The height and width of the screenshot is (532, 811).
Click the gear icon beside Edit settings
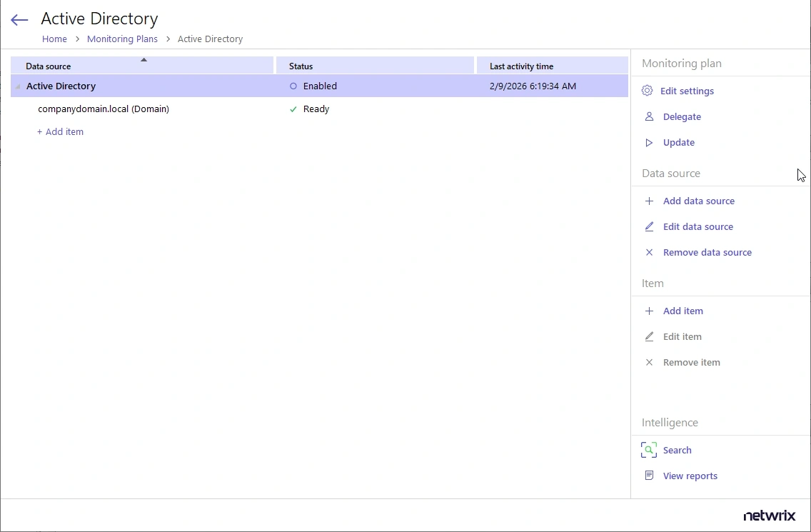[x=648, y=91]
